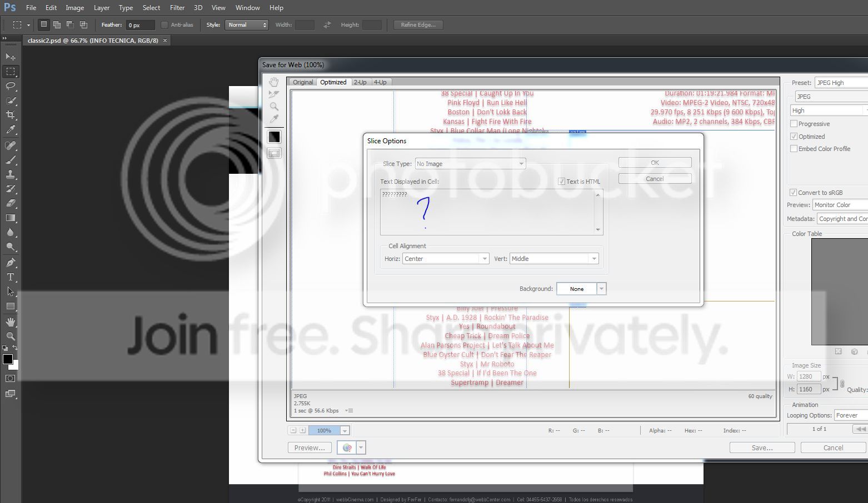Enable the Progressive checkbox

[x=794, y=124]
